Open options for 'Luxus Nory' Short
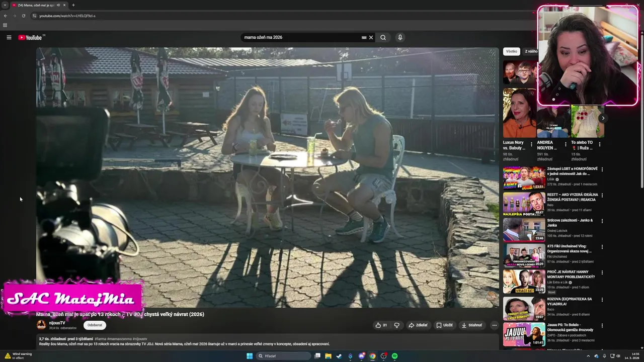The image size is (644, 362). coord(531,144)
